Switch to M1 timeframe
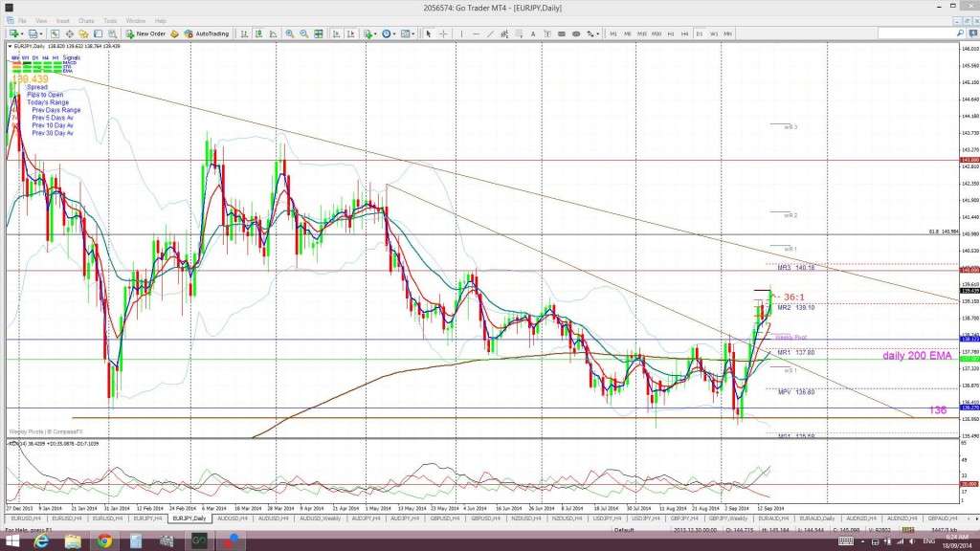The width and height of the screenshot is (980, 551). (613, 33)
